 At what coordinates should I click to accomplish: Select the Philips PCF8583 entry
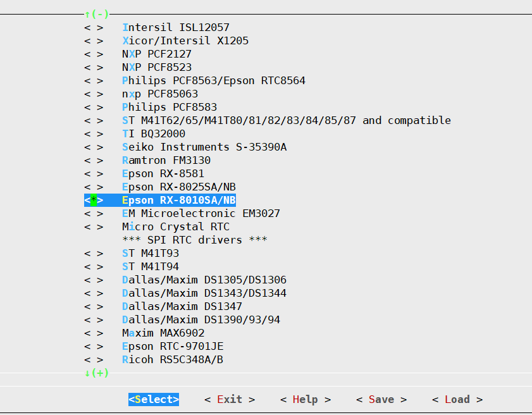pos(170,107)
